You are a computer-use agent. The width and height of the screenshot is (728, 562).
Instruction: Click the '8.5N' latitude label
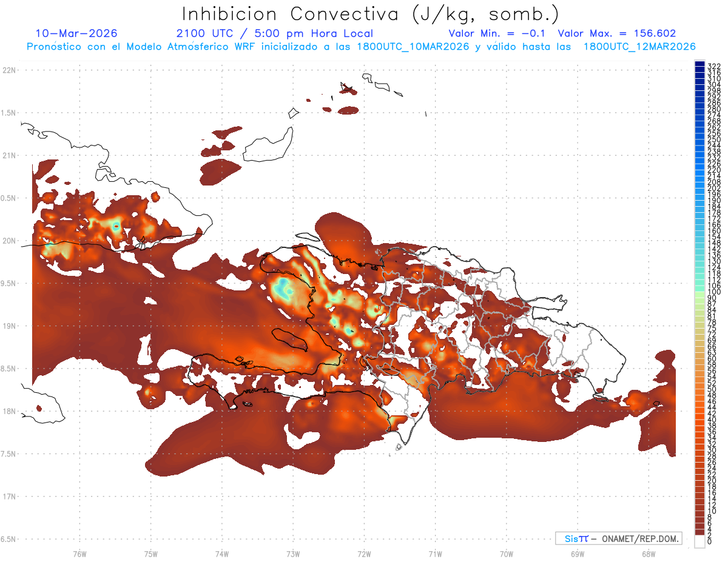(9, 369)
